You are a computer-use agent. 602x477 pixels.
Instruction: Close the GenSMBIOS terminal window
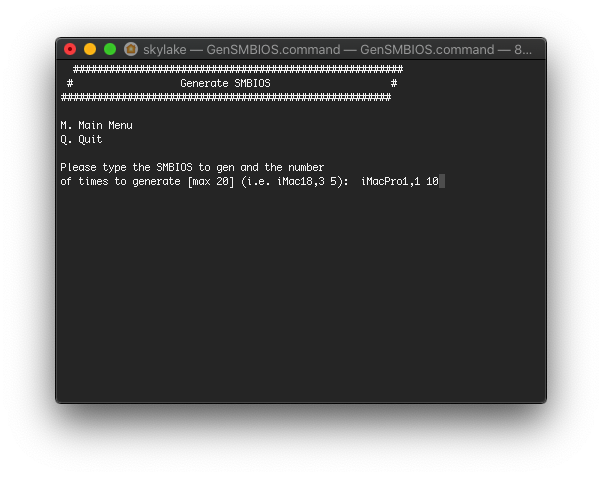pos(70,49)
